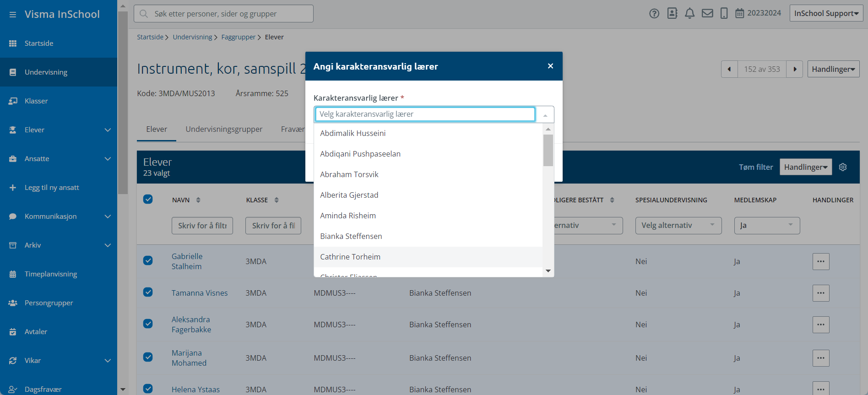The height and width of the screenshot is (395, 868).
Task: Click the teacher list scrollbar down arrow
Action: [x=548, y=271]
